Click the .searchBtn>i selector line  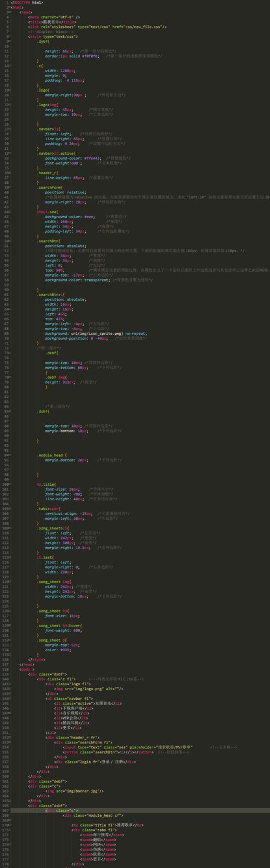coord(51,295)
